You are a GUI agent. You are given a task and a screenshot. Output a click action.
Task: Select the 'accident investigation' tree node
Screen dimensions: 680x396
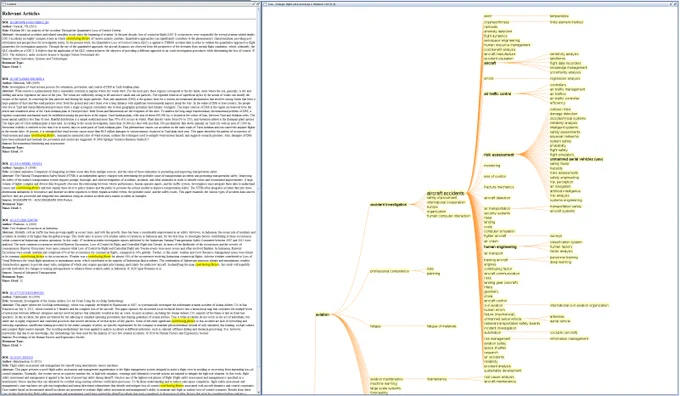(x=388, y=204)
